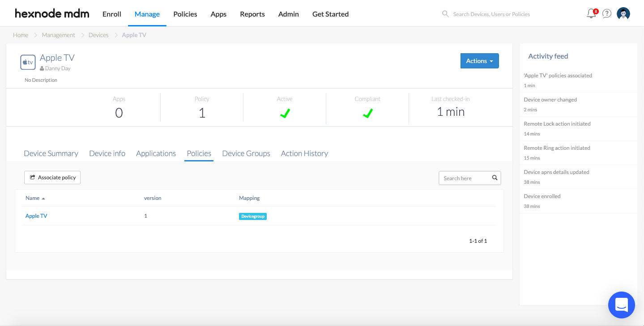
Task: Open the Apple TV policy link
Action: [x=36, y=216]
